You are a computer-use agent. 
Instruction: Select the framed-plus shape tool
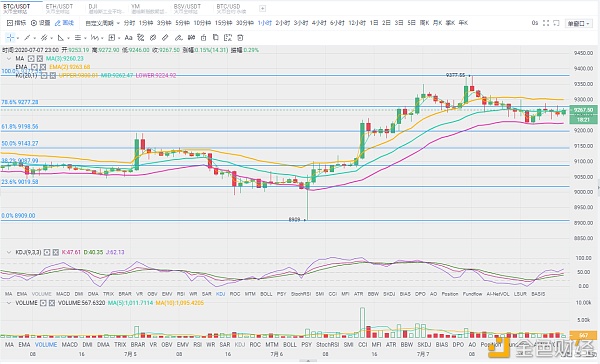click(112, 38)
